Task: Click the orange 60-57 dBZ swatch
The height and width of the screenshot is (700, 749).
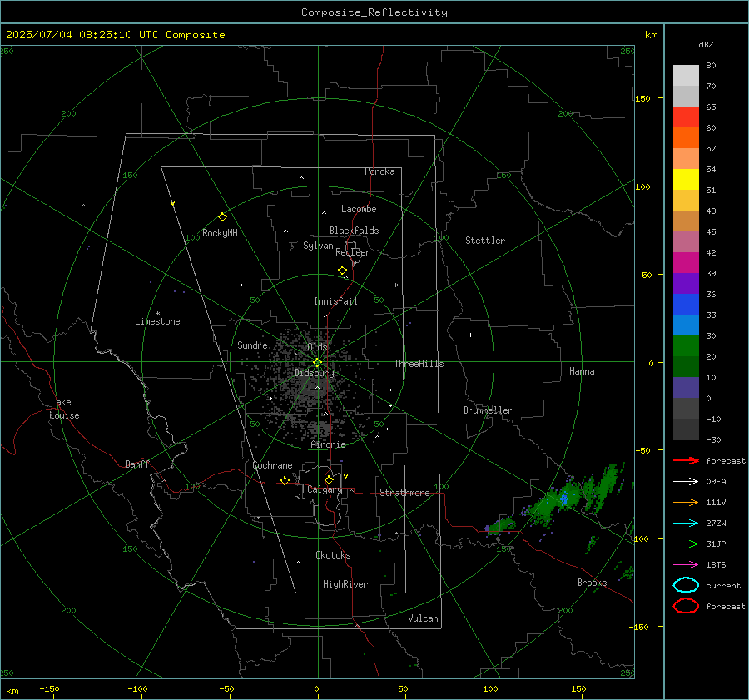Action: [686, 138]
